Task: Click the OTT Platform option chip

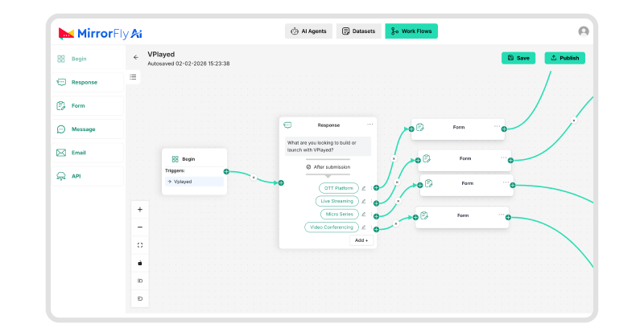Action: [339, 188]
